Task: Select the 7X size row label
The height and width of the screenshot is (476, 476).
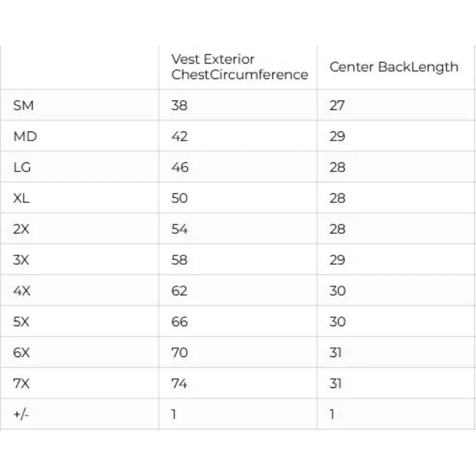Action: point(21,384)
